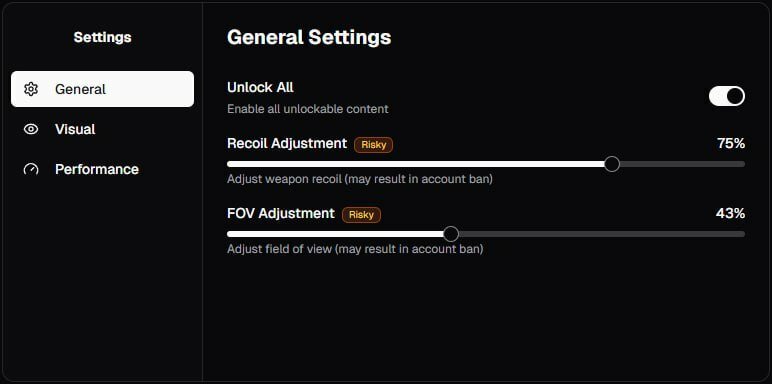Click the filled portion of Recoil slider track
772x384 pixels.
pos(416,164)
